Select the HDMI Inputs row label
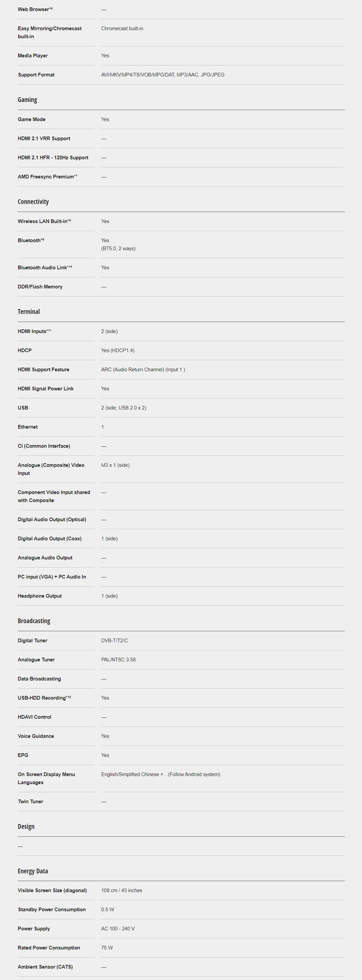 [x=32, y=331]
